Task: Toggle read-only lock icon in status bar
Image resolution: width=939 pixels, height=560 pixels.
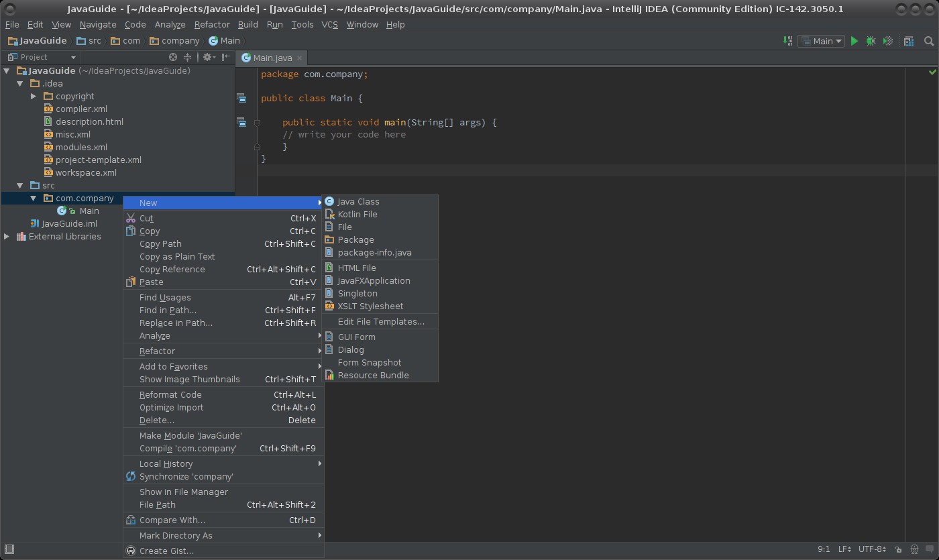Action: [x=899, y=550]
